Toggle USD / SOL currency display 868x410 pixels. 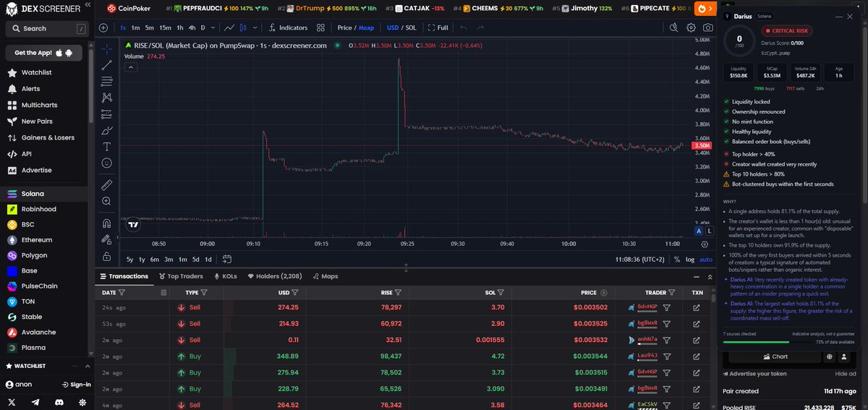(x=401, y=27)
